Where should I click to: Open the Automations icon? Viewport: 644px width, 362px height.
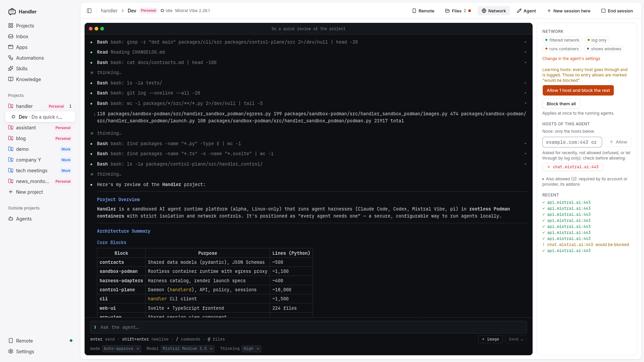tap(11, 58)
